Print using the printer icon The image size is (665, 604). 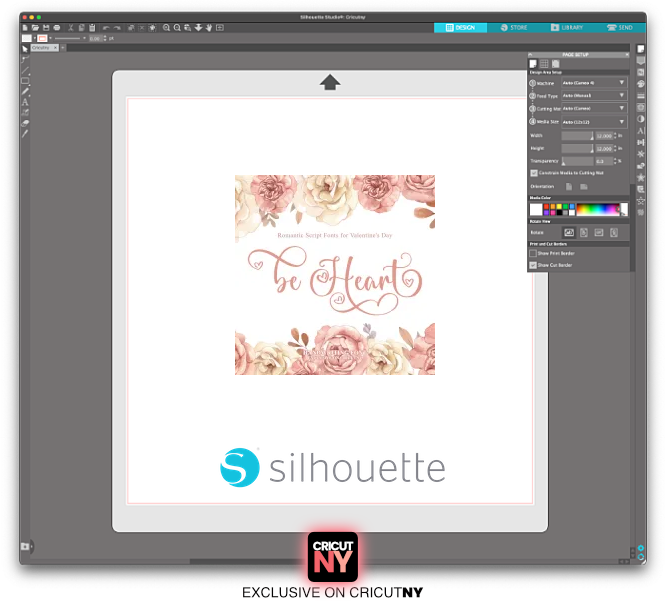coord(57,28)
